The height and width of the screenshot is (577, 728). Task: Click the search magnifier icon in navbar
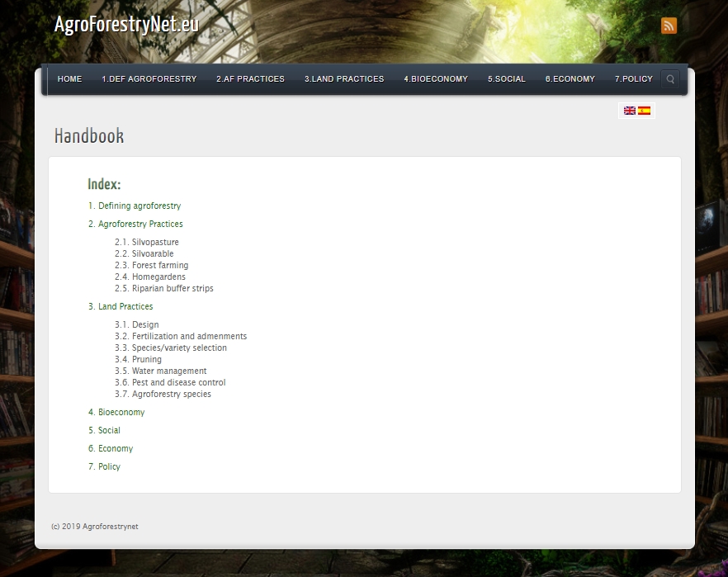(x=670, y=79)
